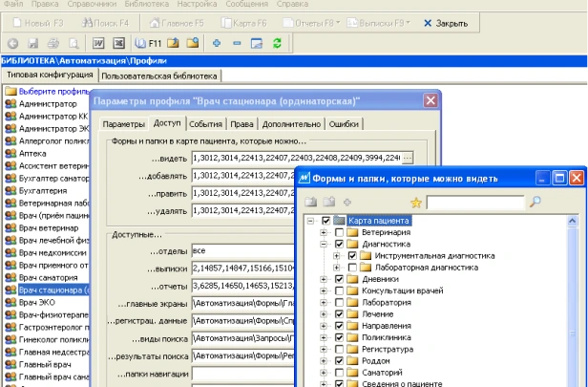The width and height of the screenshot is (588, 387).
Task: Click the printer icon in toolbar
Action: pos(53,43)
